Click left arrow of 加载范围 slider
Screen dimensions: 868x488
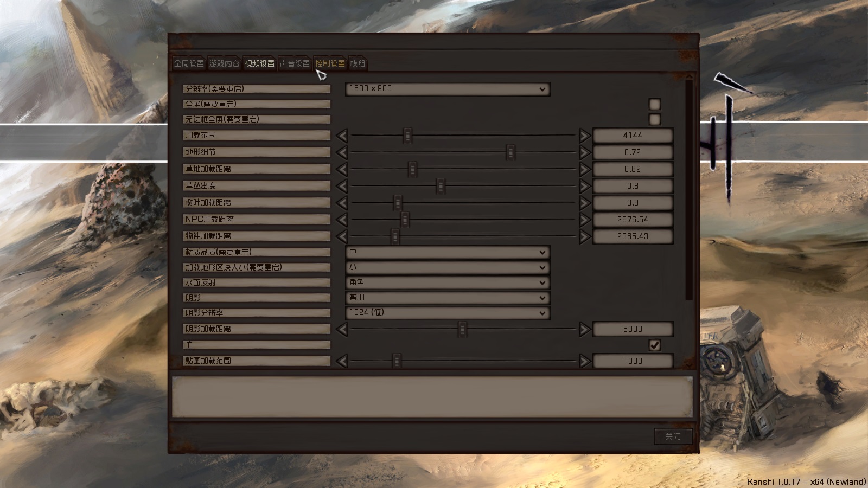coord(342,136)
